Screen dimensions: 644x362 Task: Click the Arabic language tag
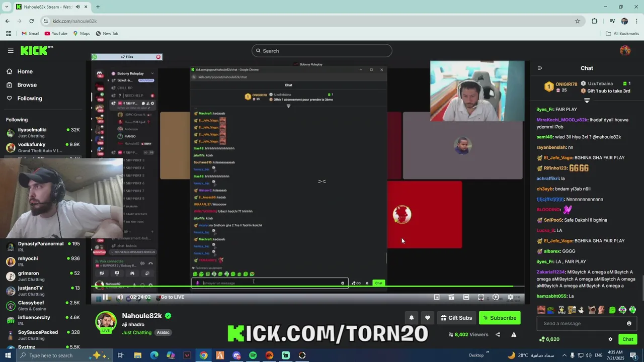[163, 332]
